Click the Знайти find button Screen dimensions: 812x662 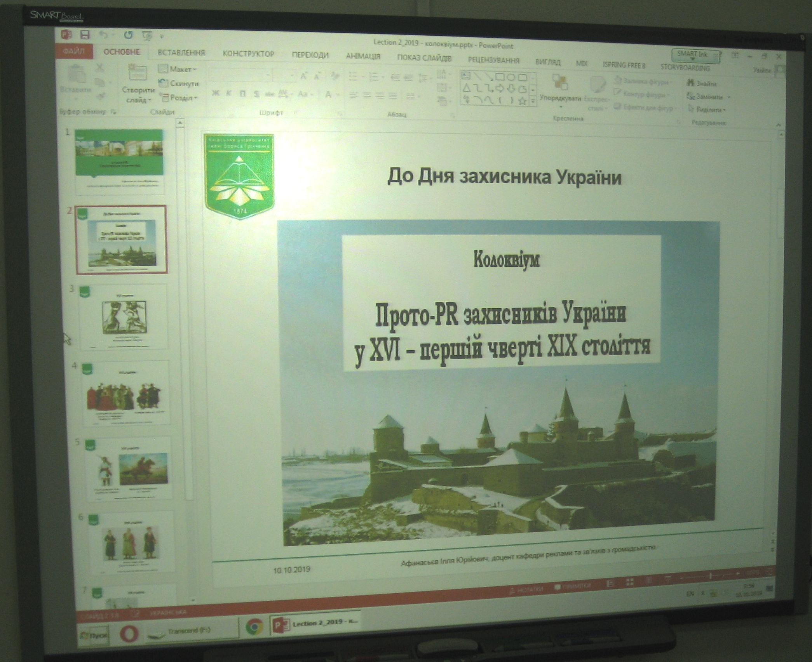(702, 83)
